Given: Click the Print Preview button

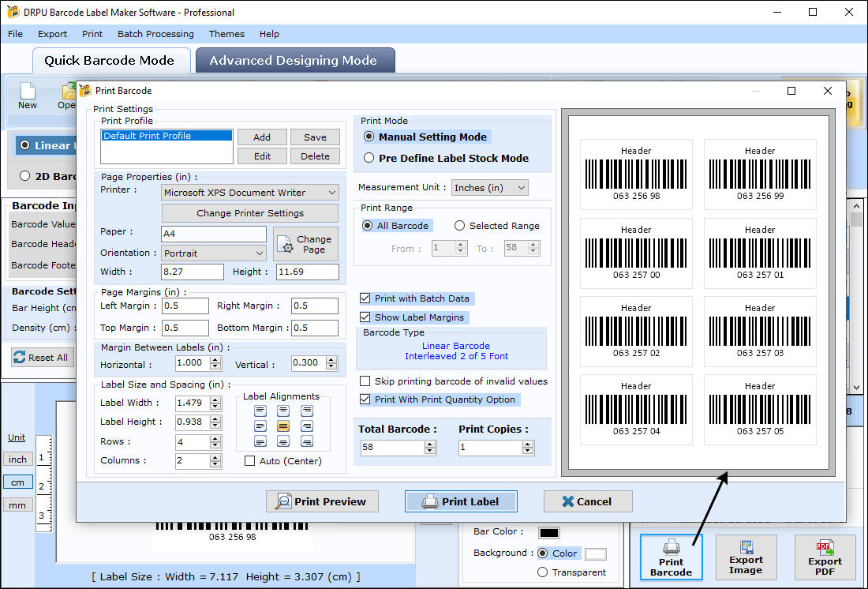Looking at the screenshot, I should point(322,501).
